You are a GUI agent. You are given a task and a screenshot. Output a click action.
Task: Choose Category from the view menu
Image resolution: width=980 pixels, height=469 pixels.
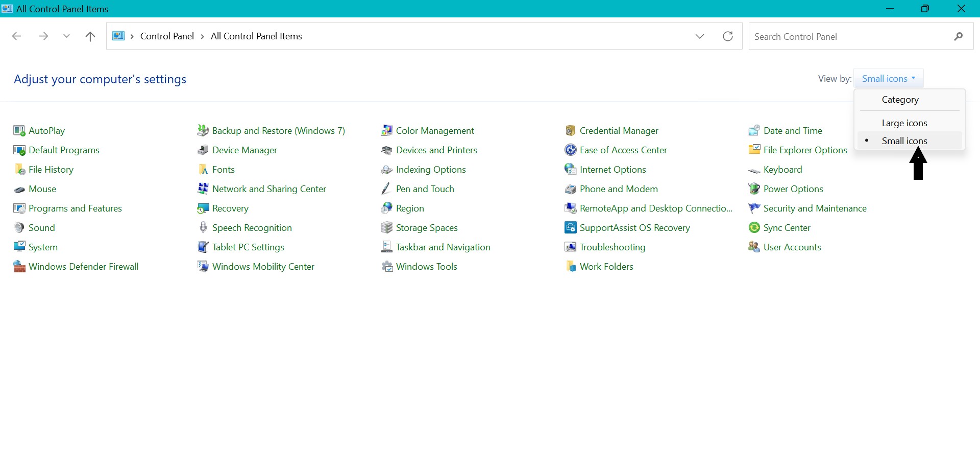[x=910, y=100]
